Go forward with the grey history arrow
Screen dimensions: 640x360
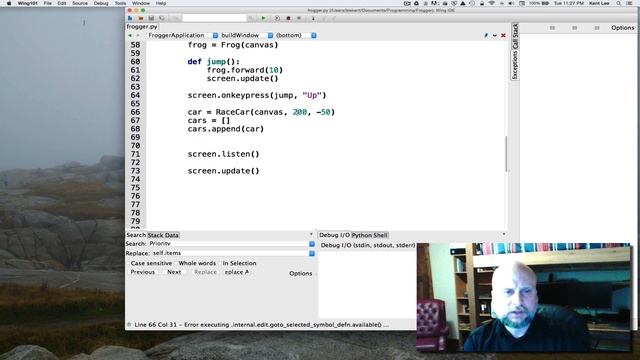tap(138, 36)
